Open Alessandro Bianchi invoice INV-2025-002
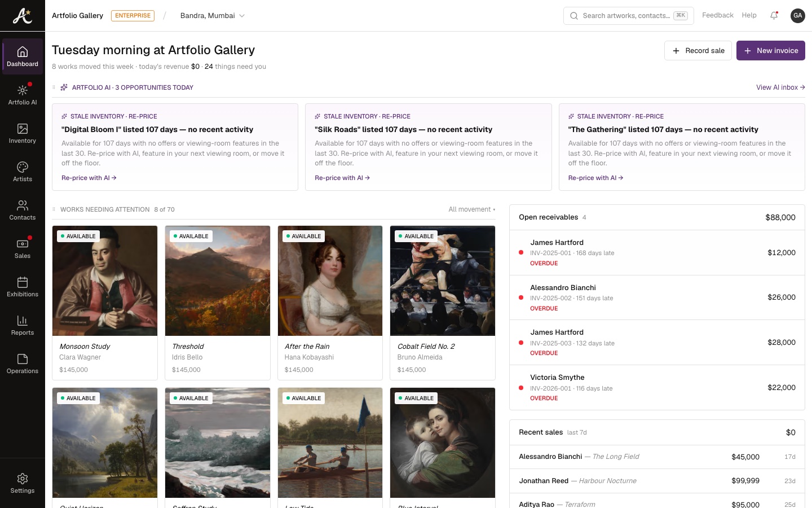This screenshot has height=508, width=812. coord(657,297)
